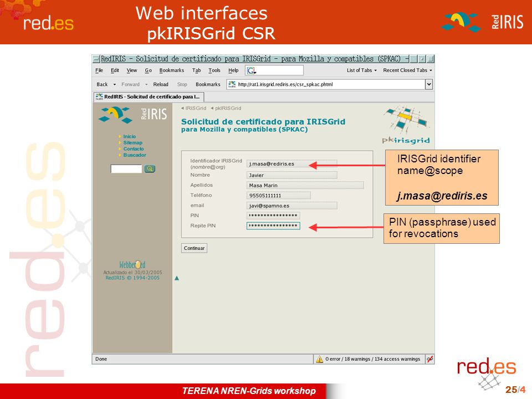Click the Identificador IRISGrid field
This screenshot has width=532, height=399.
click(x=292, y=163)
